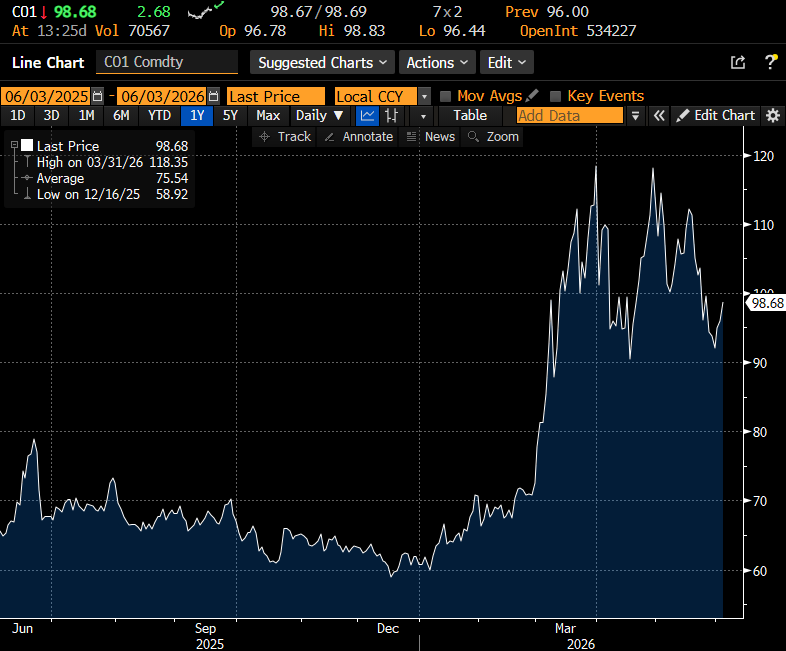Open chart settings gear icon
786x651 pixels.
773,116
